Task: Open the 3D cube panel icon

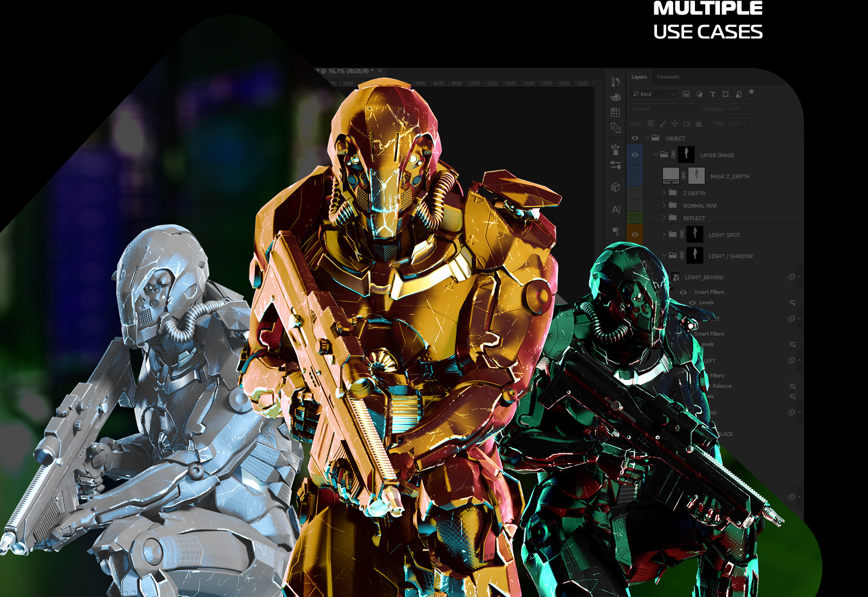Action: (x=615, y=187)
